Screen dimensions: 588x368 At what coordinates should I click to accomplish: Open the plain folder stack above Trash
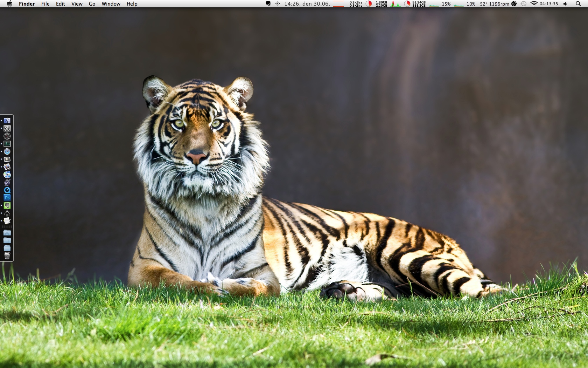7,248
